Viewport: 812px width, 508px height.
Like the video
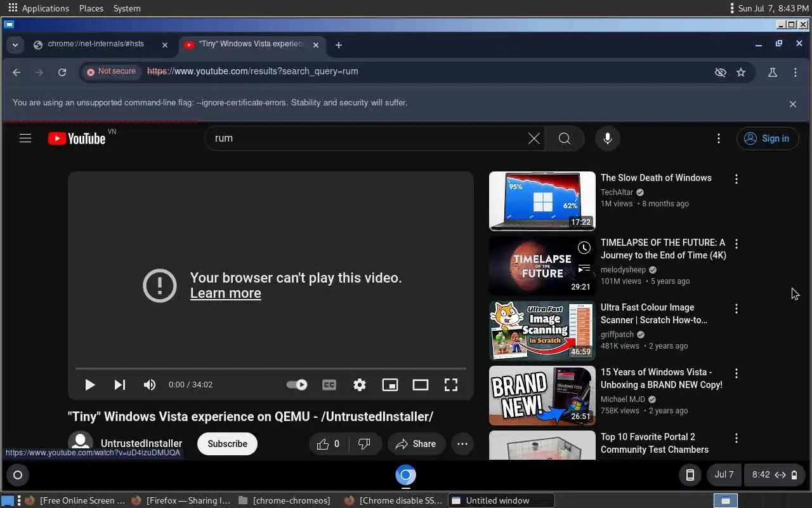click(329, 444)
